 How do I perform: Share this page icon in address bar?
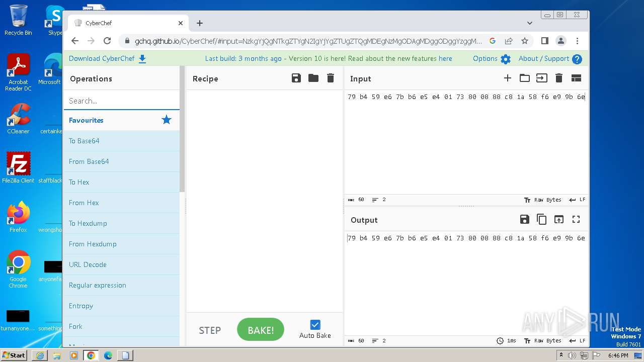[x=509, y=41]
